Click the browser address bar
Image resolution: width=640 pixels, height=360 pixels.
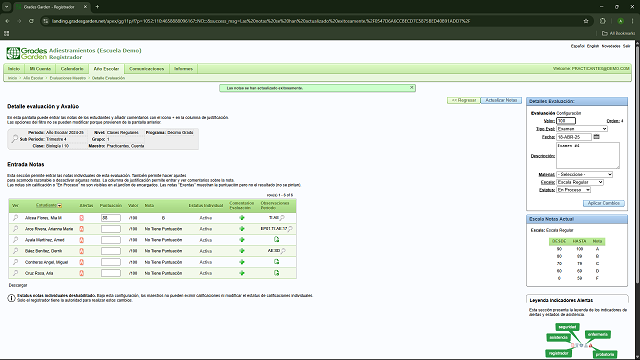[x=310, y=21]
